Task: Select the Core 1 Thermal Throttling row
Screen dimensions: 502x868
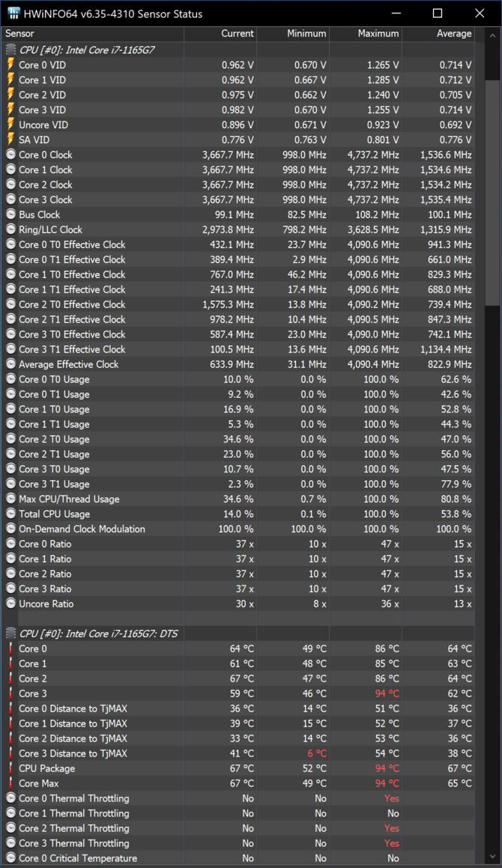Action: tap(238, 813)
